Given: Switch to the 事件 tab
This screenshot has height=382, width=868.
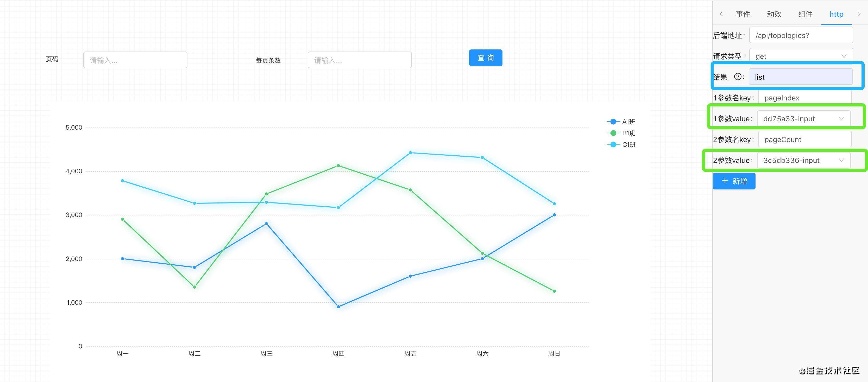Looking at the screenshot, I should tap(743, 14).
